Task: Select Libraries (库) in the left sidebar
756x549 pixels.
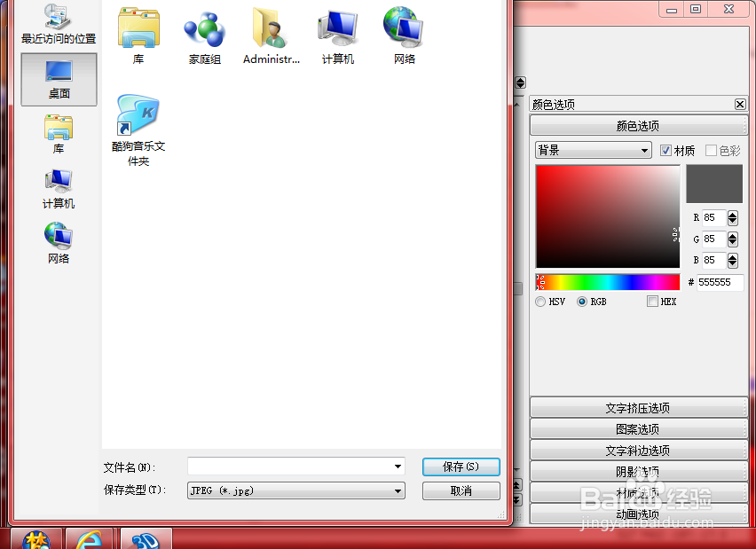Action: [59, 135]
